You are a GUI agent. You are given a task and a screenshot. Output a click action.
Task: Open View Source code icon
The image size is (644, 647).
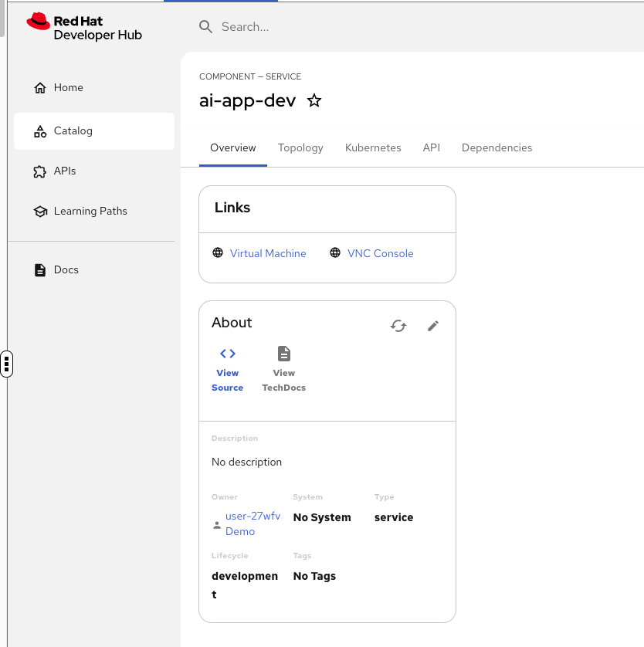(228, 354)
